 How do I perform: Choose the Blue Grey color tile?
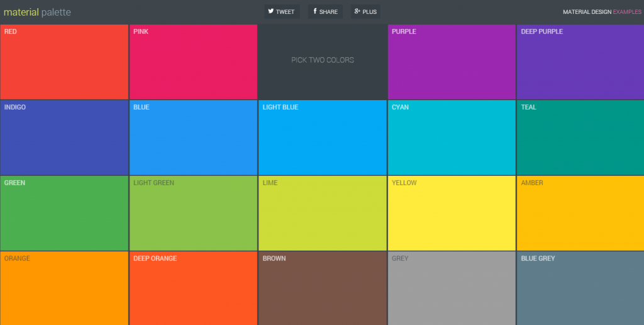(580, 288)
